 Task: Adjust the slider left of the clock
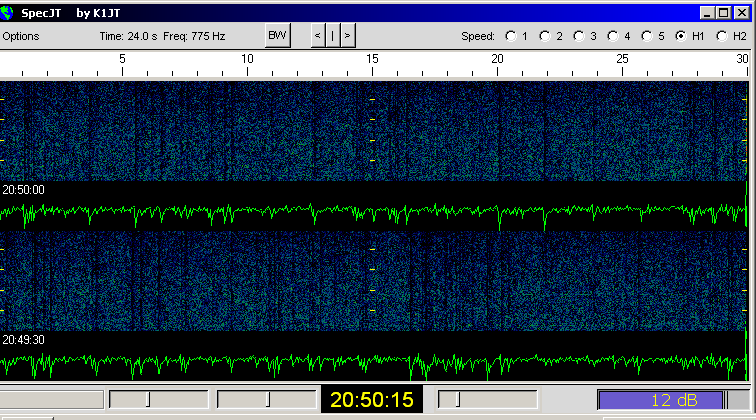(x=266, y=400)
